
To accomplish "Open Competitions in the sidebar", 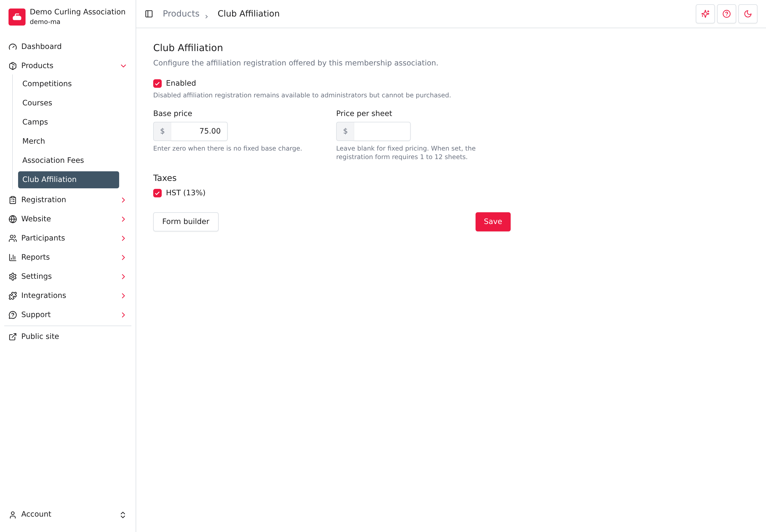I will [x=68, y=84].
